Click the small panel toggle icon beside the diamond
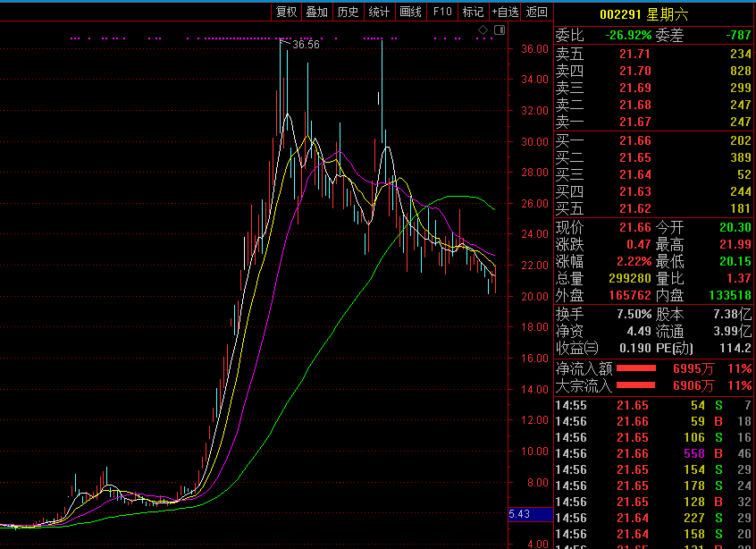756x549 pixels. pyautogui.click(x=499, y=30)
